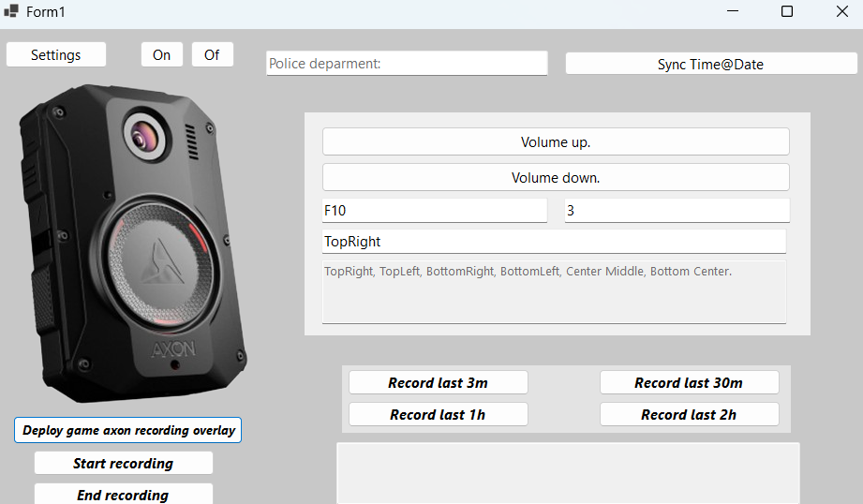Deploy game axon recording overlay
The height and width of the screenshot is (504, 863).
click(127, 430)
